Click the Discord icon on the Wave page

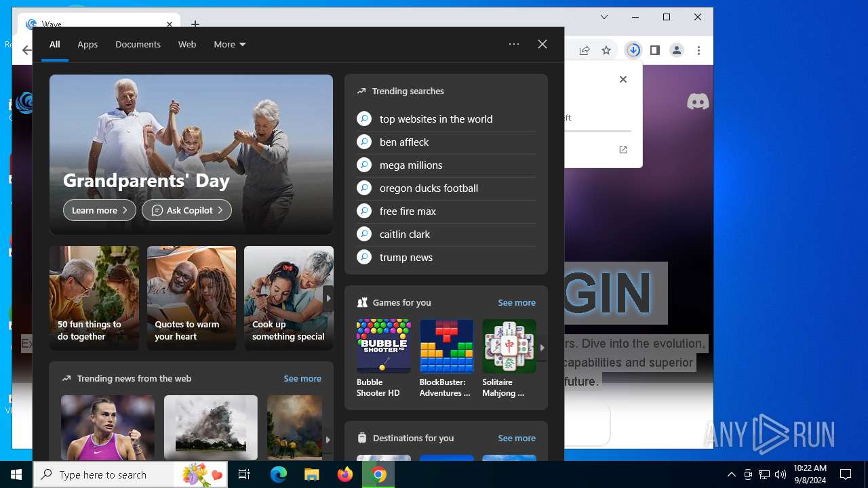pos(698,102)
